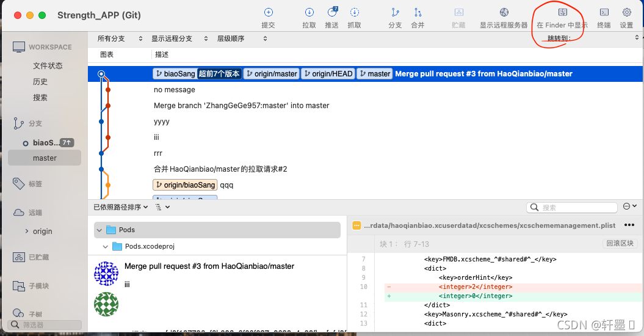Open the three-dots menu beside the plist filename
Viewport: 644px width, 336px height.
(629, 225)
